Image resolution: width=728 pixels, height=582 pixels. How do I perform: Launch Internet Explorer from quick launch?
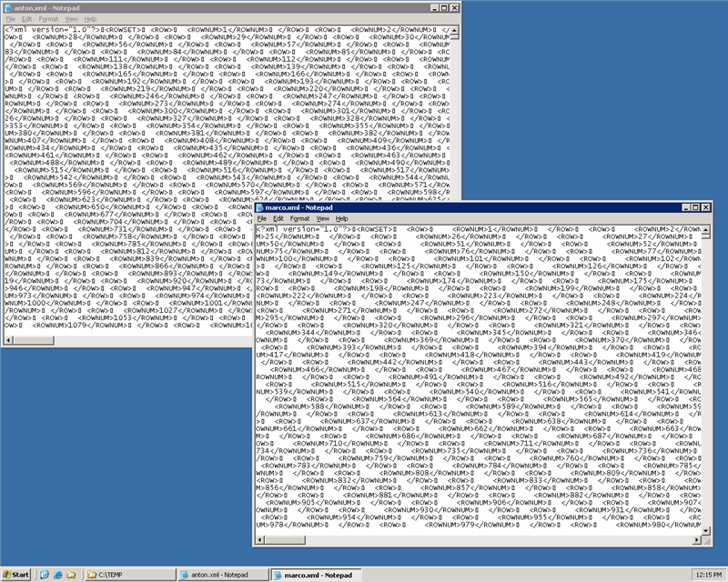point(58,575)
